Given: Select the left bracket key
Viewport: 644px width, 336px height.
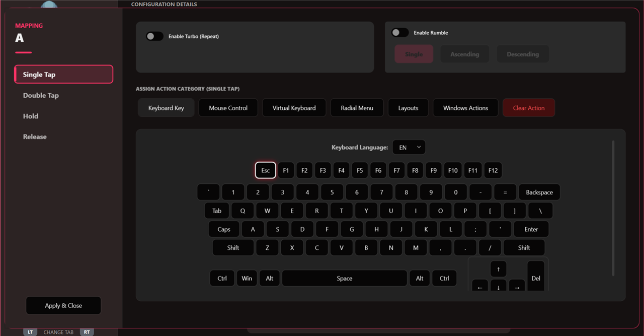Looking at the screenshot, I should coord(490,211).
